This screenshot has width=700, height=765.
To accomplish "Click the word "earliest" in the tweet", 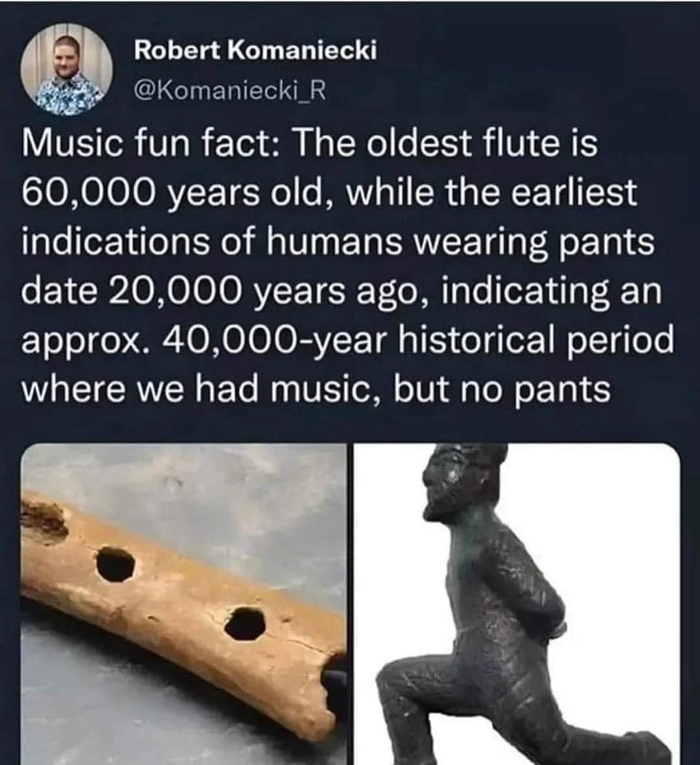I will point(574,192).
